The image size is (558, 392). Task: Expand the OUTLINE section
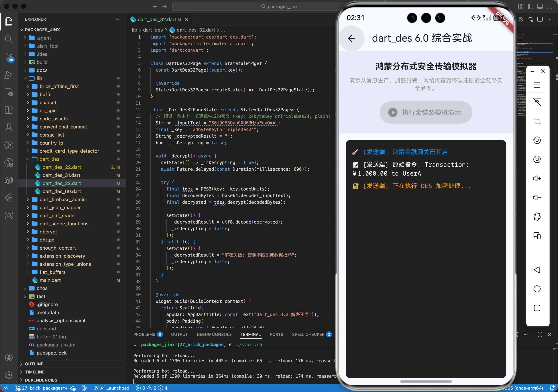pos(34,364)
